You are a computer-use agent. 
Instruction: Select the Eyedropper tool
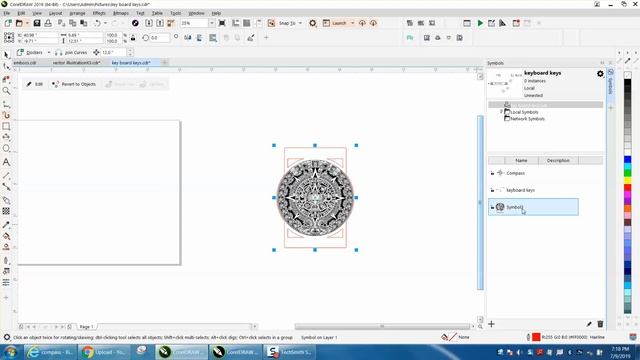(6, 225)
